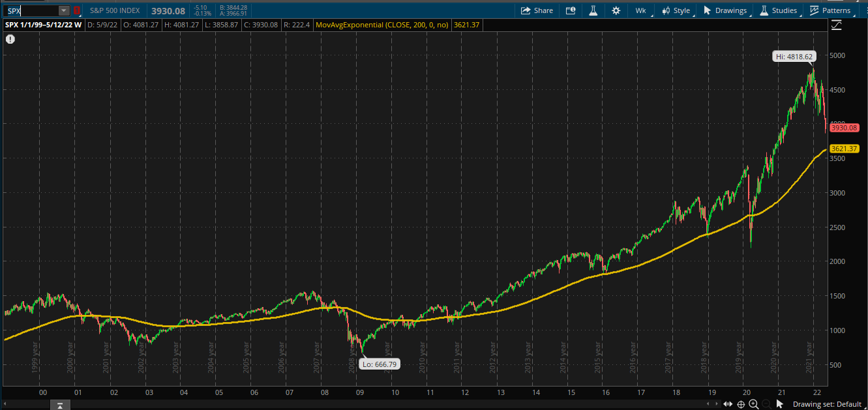
Task: Open the Patterns menu
Action: click(831, 10)
